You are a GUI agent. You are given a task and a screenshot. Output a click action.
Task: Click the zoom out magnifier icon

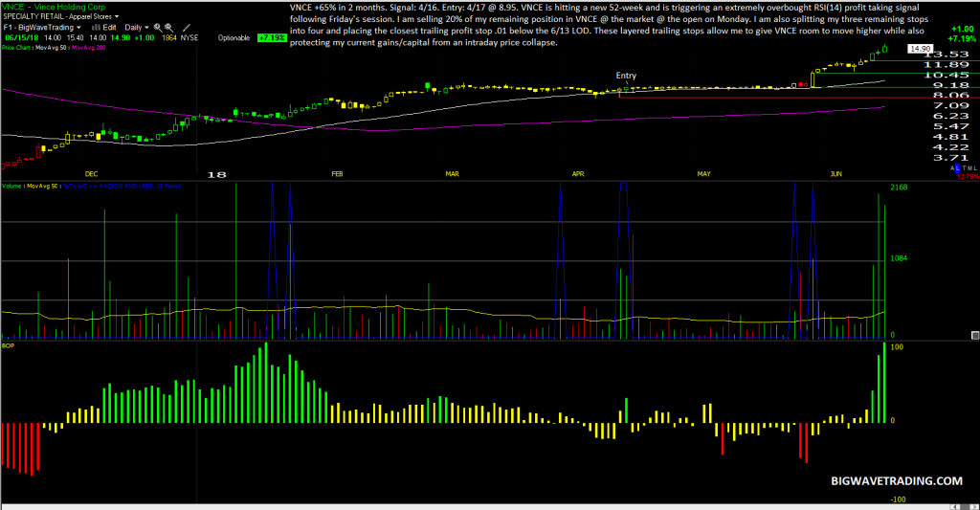click(x=168, y=28)
